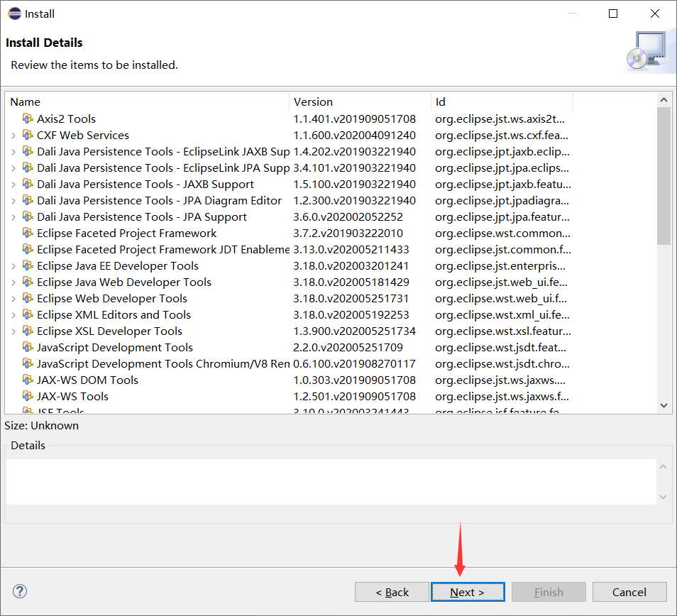
Task: Expand Eclipse XML Editors and Tools node
Action: pos(13,315)
